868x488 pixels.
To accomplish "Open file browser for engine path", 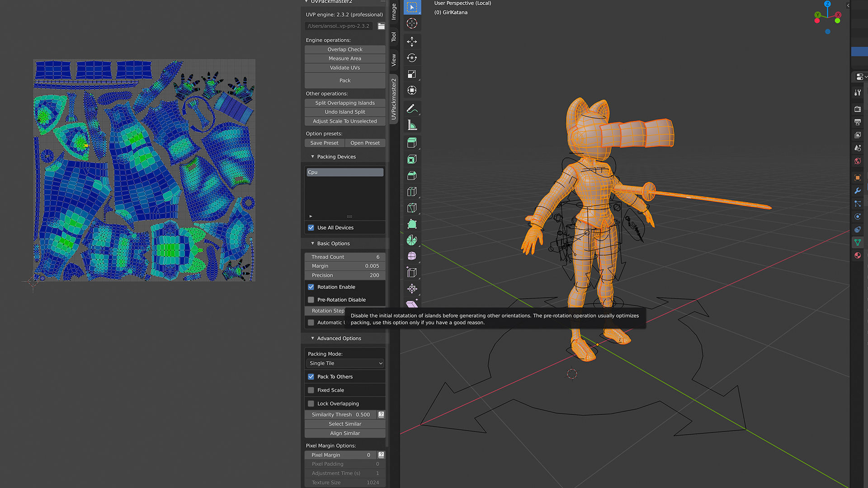I will click(381, 26).
